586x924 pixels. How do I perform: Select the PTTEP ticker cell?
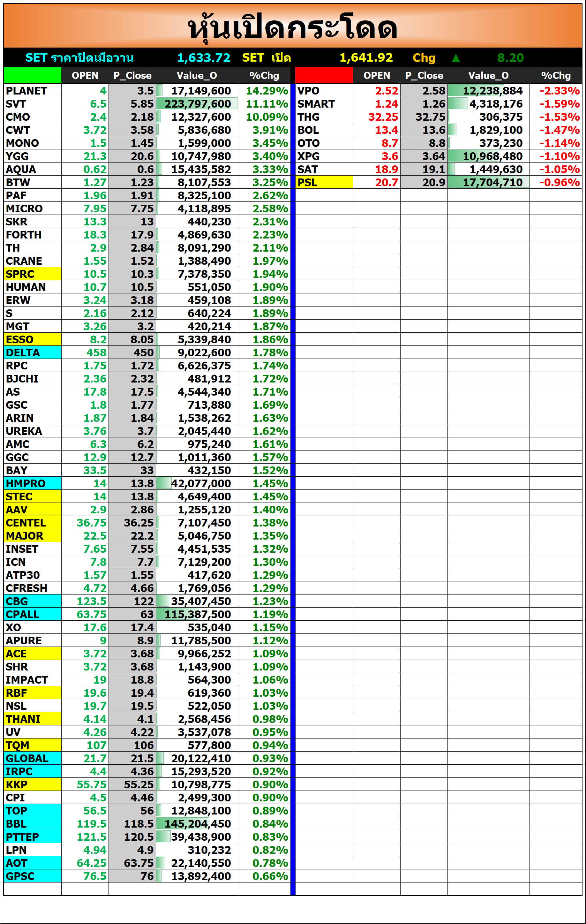(33, 837)
